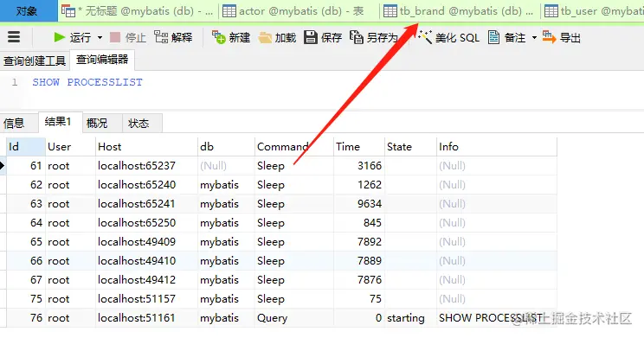Select host cell localhost:65237
The height and width of the screenshot is (338, 644).
[146, 166]
